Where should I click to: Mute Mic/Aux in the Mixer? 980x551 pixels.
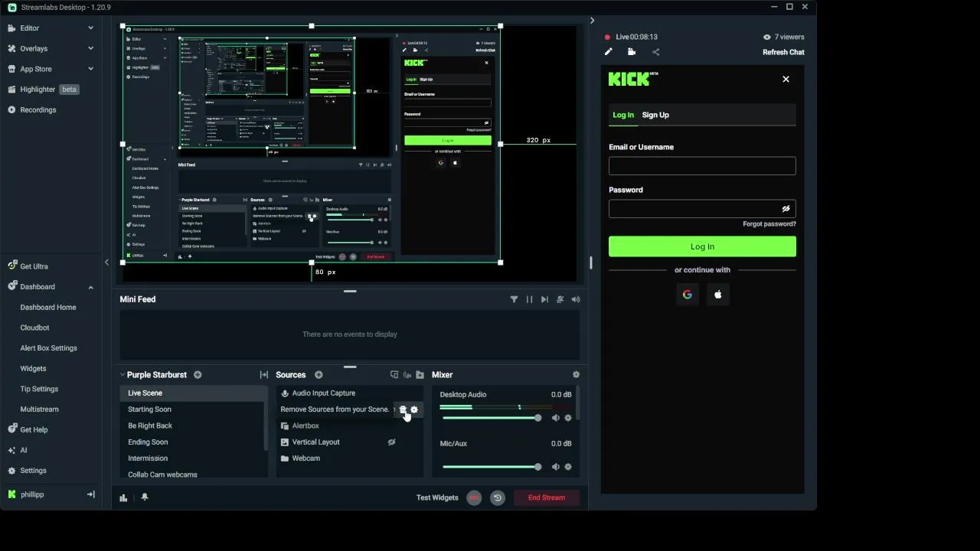pos(556,467)
